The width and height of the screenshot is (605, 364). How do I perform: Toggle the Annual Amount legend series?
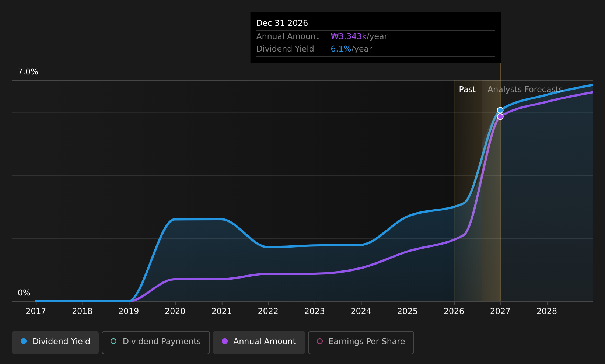(x=259, y=342)
